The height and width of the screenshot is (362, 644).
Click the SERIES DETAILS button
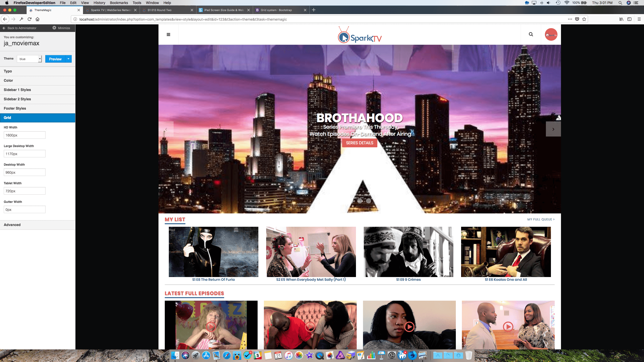(x=359, y=143)
